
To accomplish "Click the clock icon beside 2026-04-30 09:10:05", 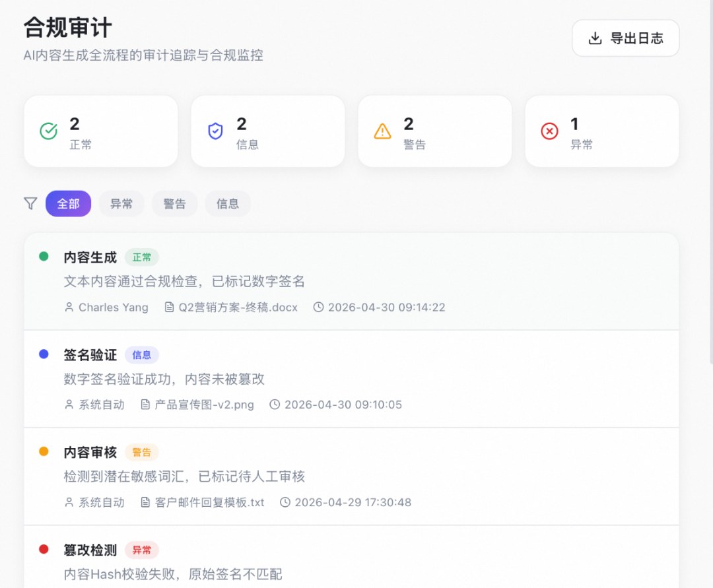I will pos(275,405).
